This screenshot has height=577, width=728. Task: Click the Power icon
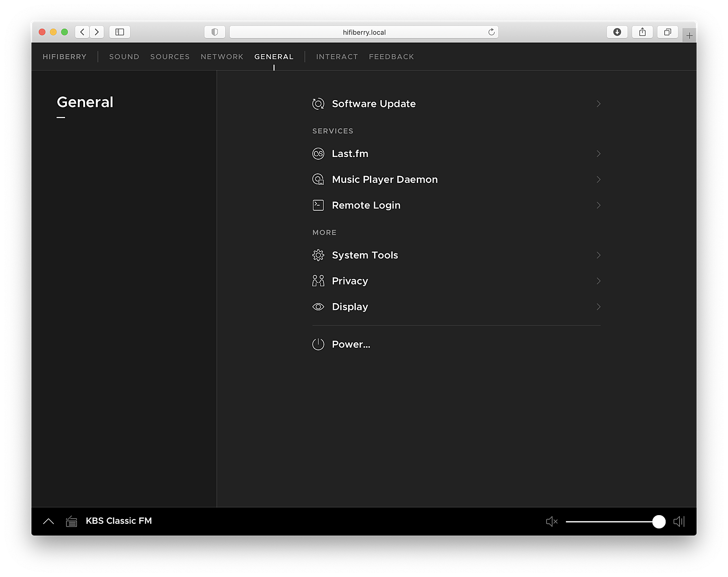pos(318,344)
